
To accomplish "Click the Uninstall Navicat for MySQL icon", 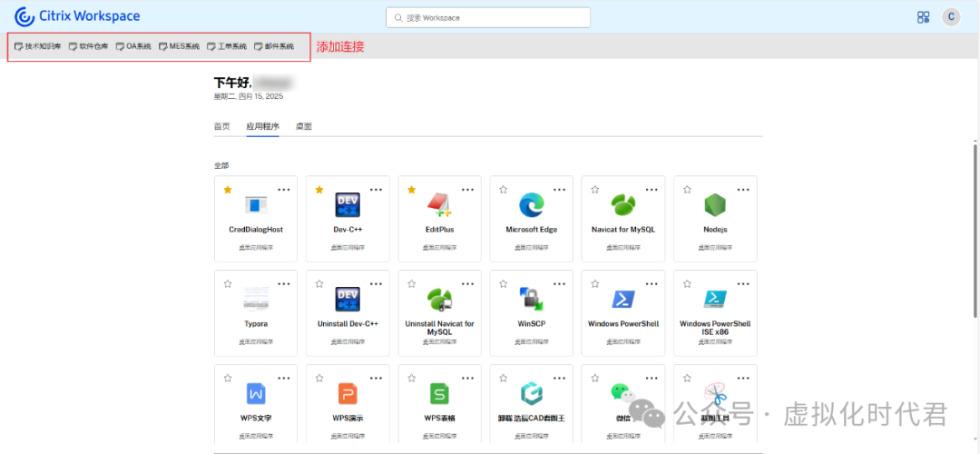I will (x=439, y=299).
